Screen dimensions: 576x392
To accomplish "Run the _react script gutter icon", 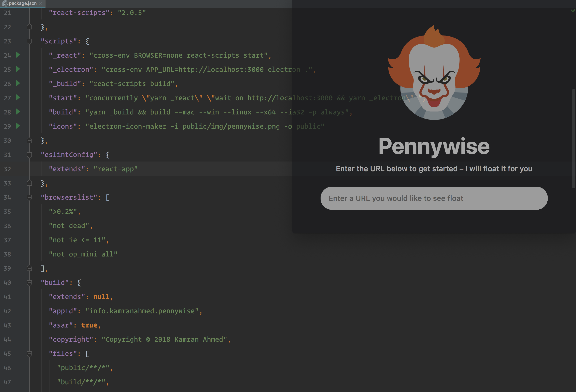I will coord(18,55).
